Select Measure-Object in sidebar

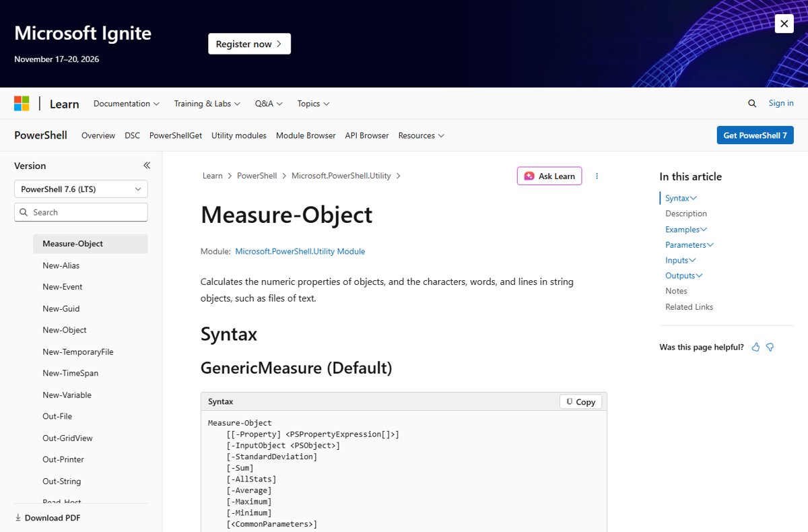point(90,244)
